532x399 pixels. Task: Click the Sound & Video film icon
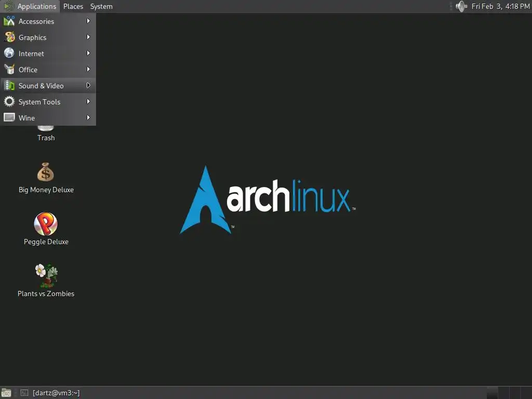pos(9,86)
